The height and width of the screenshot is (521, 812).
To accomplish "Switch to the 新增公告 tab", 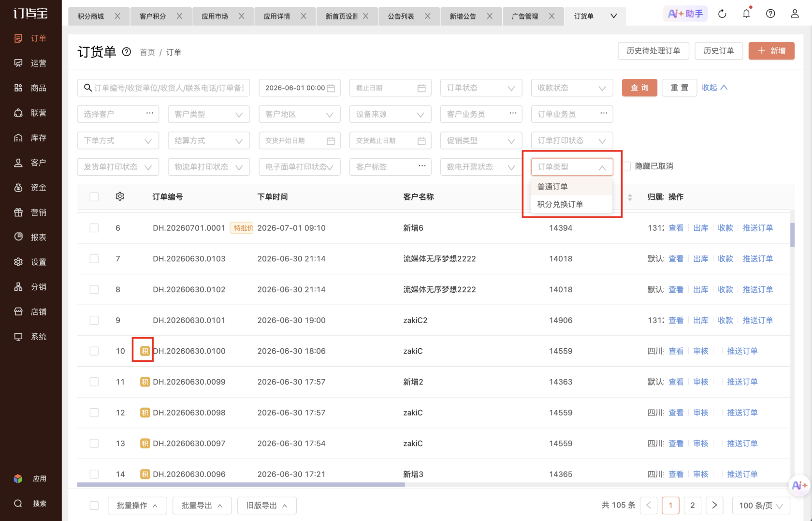I will pyautogui.click(x=463, y=16).
